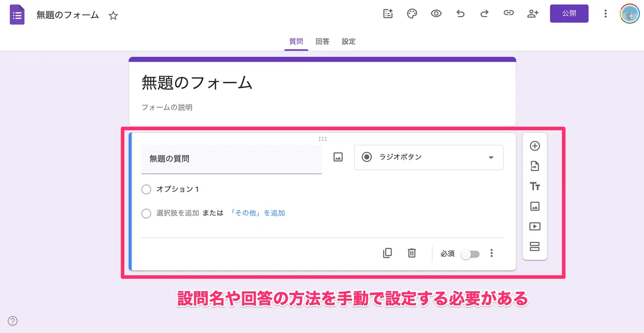Select the オプション 1 radio button
This screenshot has width=644, height=333.
(x=146, y=189)
